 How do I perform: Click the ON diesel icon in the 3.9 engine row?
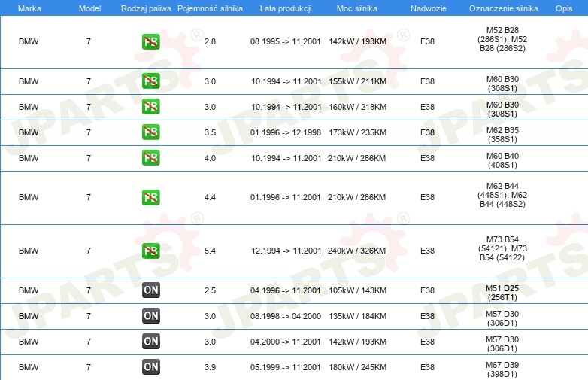tap(150, 367)
